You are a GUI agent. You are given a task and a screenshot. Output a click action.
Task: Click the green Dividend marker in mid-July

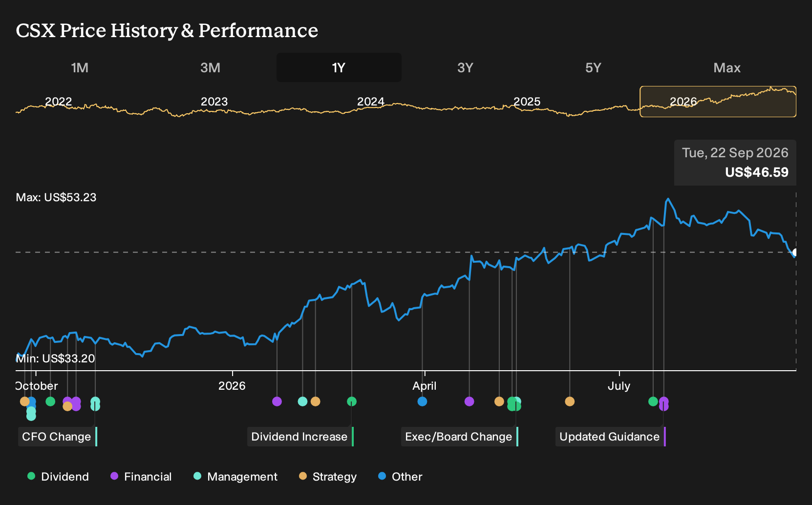pos(653,401)
